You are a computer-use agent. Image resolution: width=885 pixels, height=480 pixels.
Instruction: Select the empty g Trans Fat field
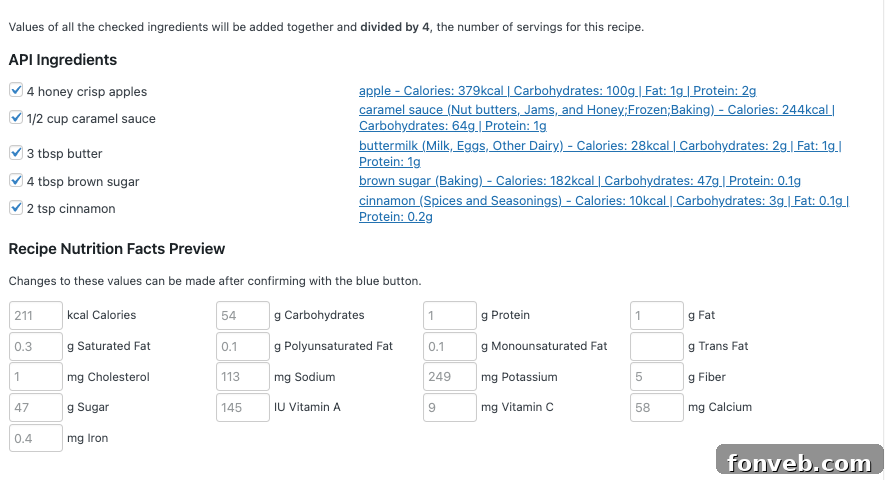point(657,346)
